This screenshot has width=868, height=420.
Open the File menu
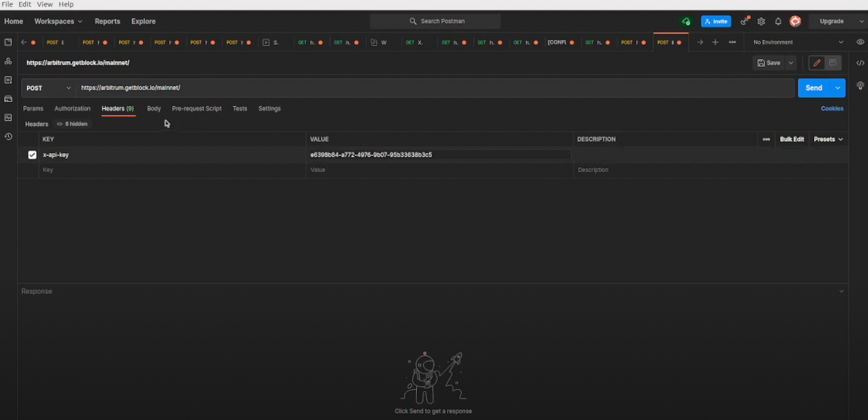[x=8, y=4]
